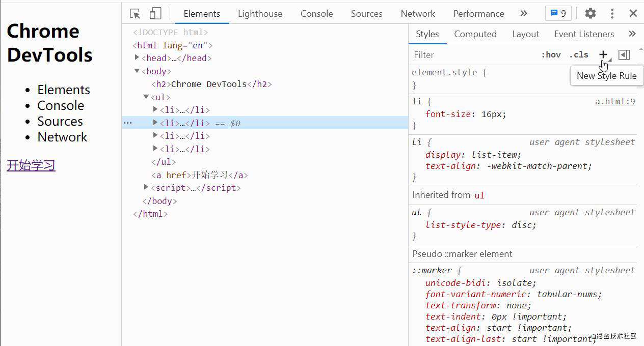Expand the script element node
Image resolution: width=644 pixels, height=346 pixels.
click(146, 187)
